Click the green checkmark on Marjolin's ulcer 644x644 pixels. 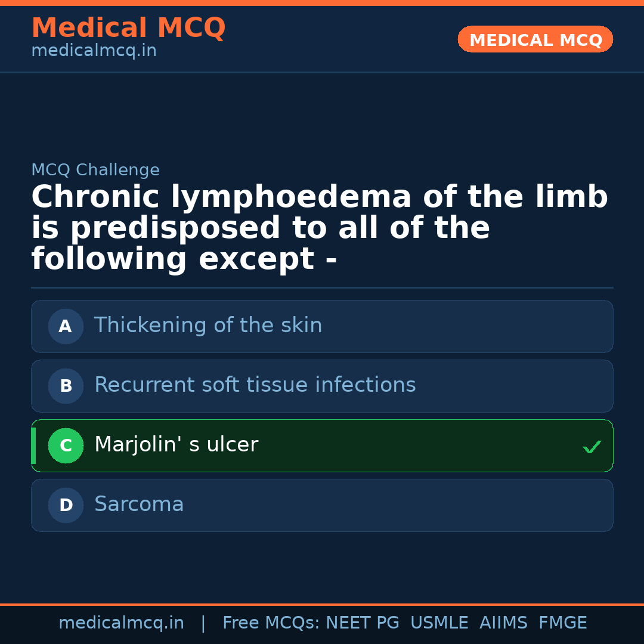pos(592,447)
